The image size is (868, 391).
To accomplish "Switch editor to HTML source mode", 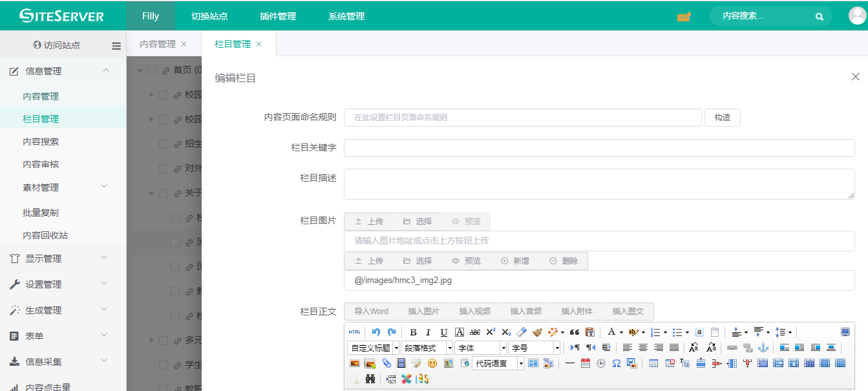I will [x=354, y=332].
